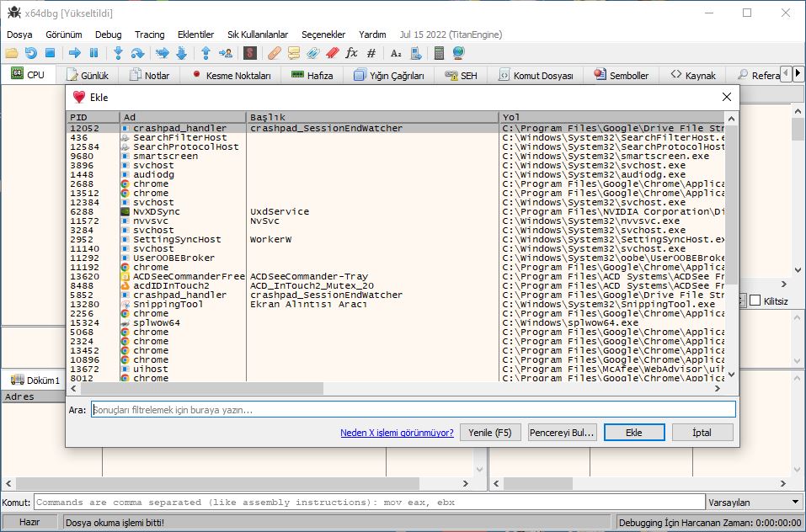Select the NvXDSync process row
Screen dimensions: 806x532
tap(397, 211)
